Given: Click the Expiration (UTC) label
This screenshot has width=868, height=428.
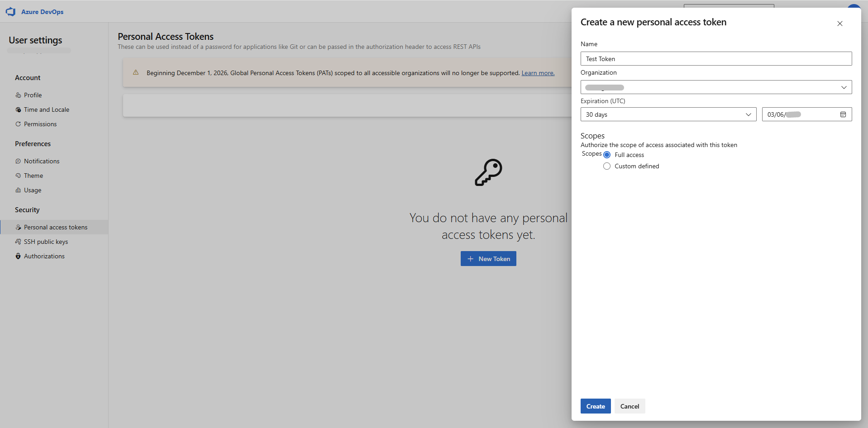Looking at the screenshot, I should pyautogui.click(x=603, y=101).
